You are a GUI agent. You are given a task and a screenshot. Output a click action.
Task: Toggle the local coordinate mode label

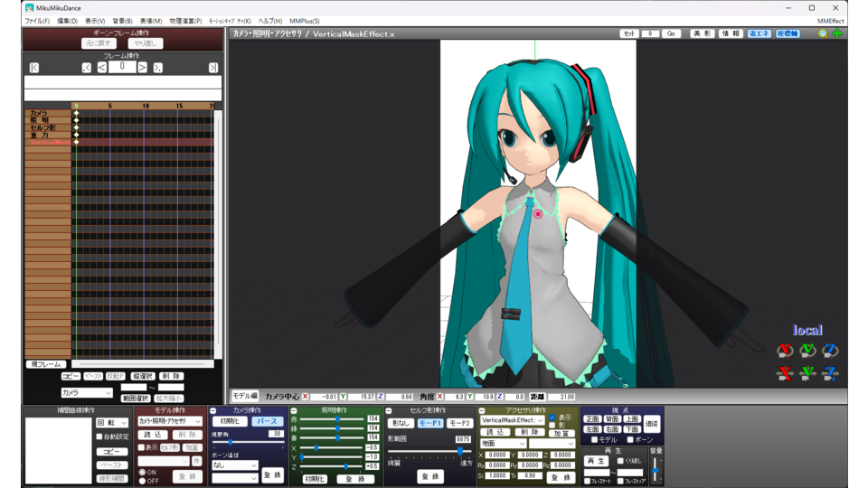[x=807, y=331]
